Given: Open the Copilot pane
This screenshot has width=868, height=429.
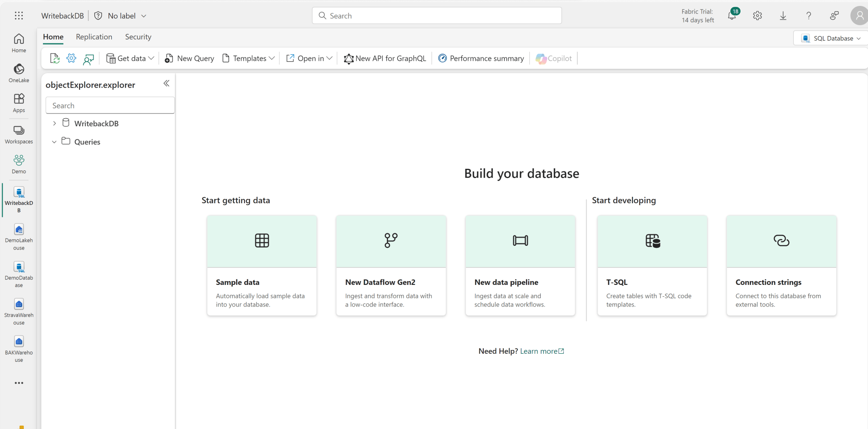Looking at the screenshot, I should pos(553,58).
